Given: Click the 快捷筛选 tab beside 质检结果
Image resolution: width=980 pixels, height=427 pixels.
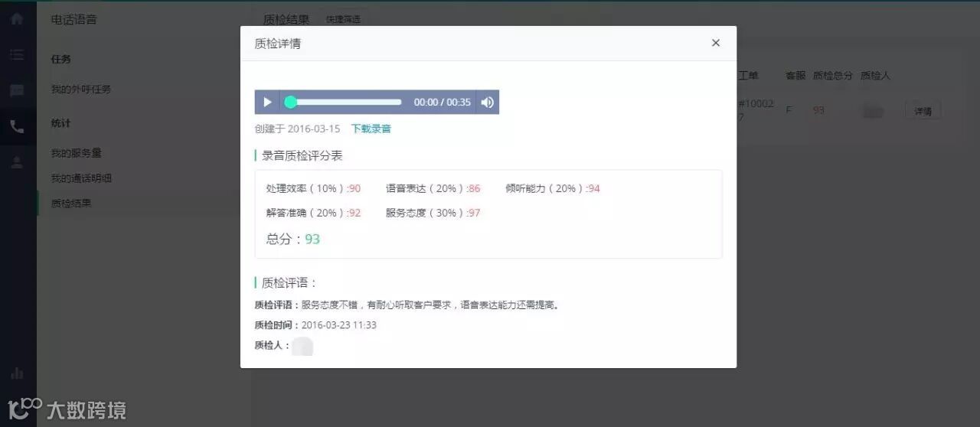Looking at the screenshot, I should coord(342,19).
